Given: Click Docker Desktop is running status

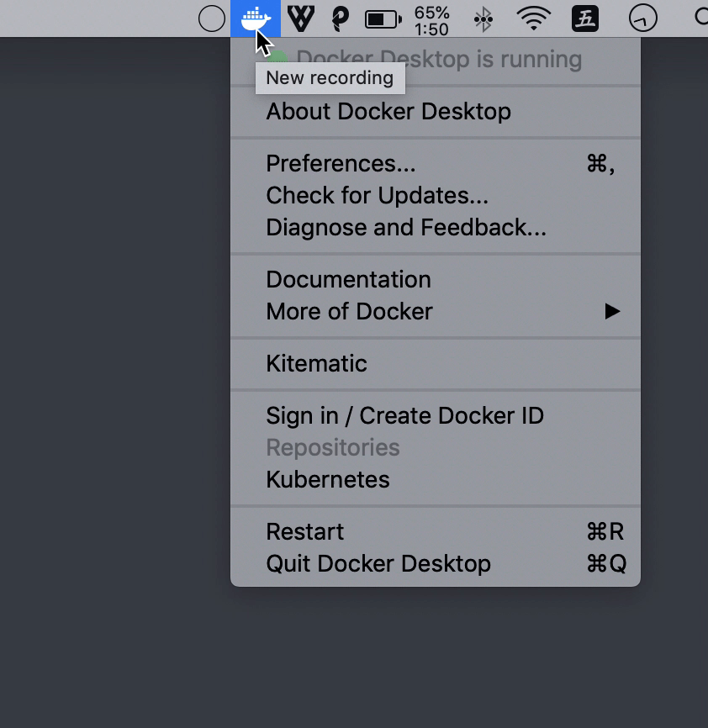Looking at the screenshot, I should pos(436,60).
